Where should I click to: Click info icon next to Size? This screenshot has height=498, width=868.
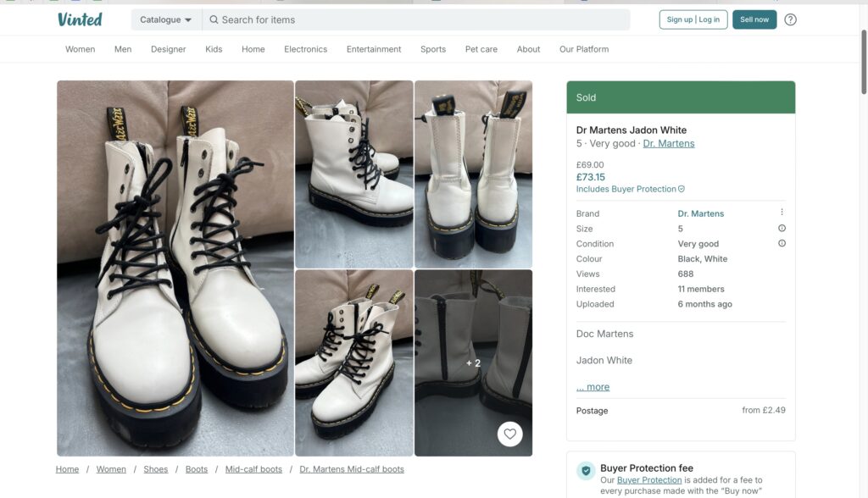point(782,228)
